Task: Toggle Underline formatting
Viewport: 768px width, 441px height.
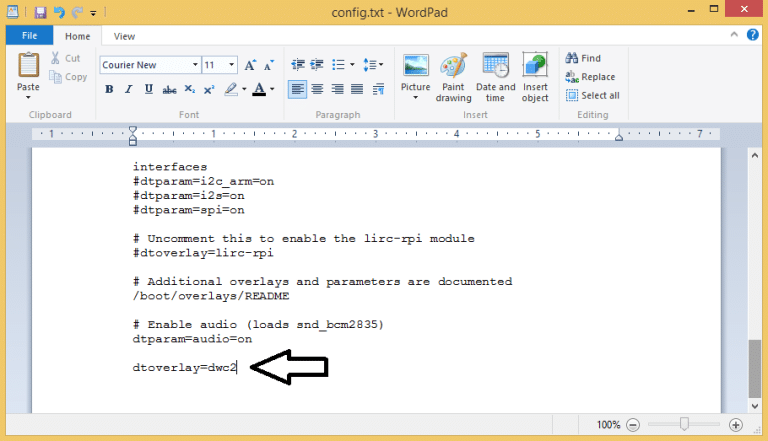Action: [149, 89]
